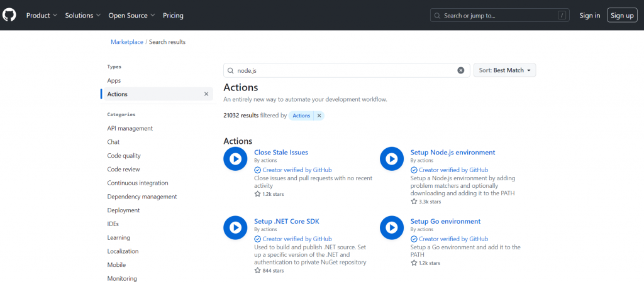Image resolution: width=644 pixels, height=282 pixels.
Task: Expand the Product menu
Action: coord(42,16)
